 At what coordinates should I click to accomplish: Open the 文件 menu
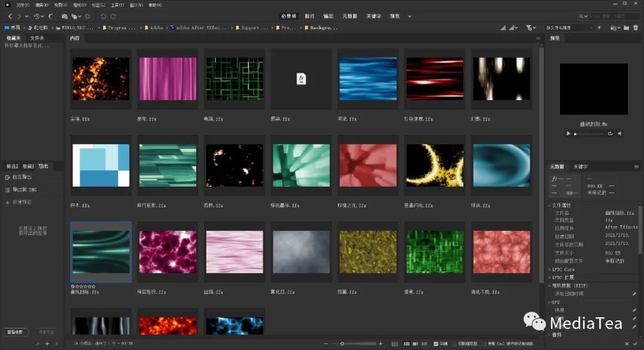coord(23,5)
